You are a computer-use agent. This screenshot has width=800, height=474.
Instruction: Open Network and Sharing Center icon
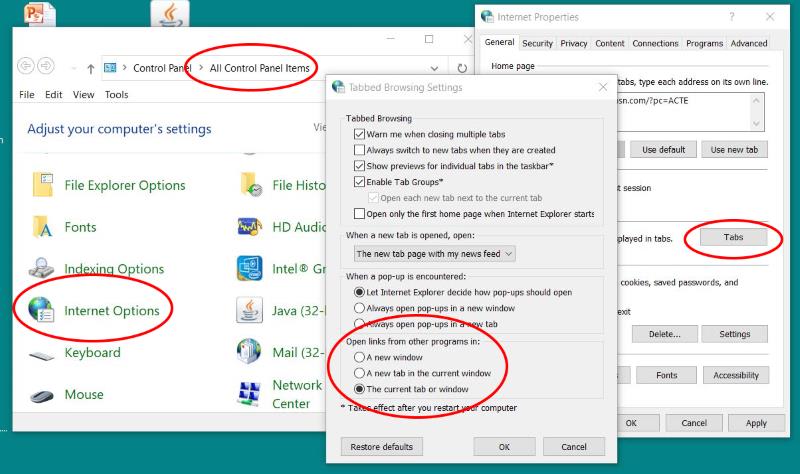[250, 394]
